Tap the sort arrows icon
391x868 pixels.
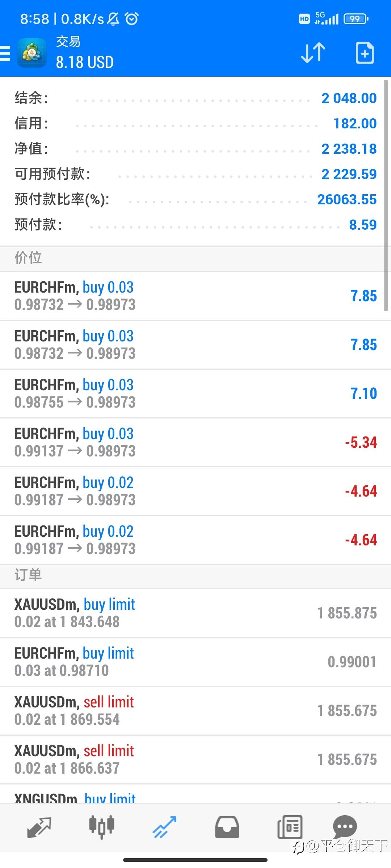point(313,53)
